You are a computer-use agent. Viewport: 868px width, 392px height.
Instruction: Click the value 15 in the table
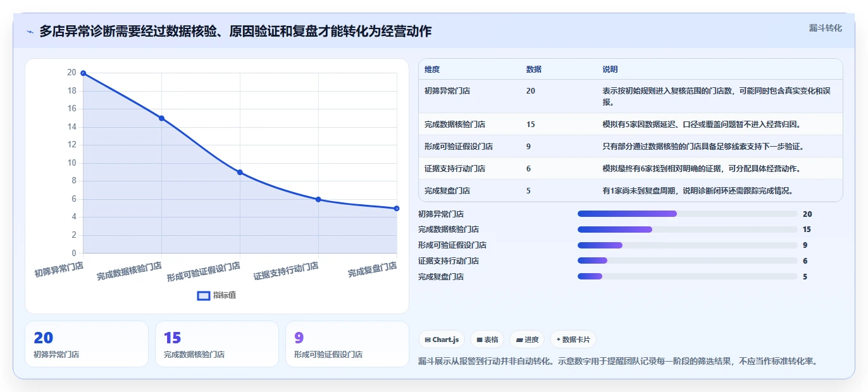[x=530, y=125]
